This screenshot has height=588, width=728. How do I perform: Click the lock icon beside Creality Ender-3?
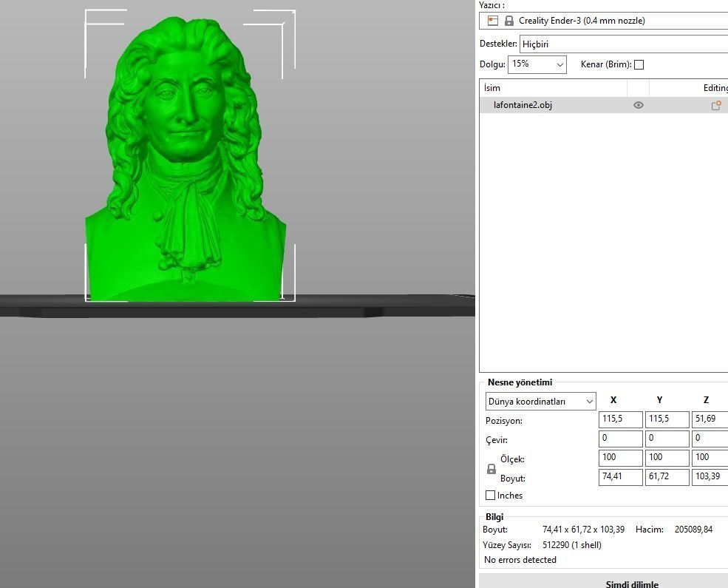(x=509, y=21)
